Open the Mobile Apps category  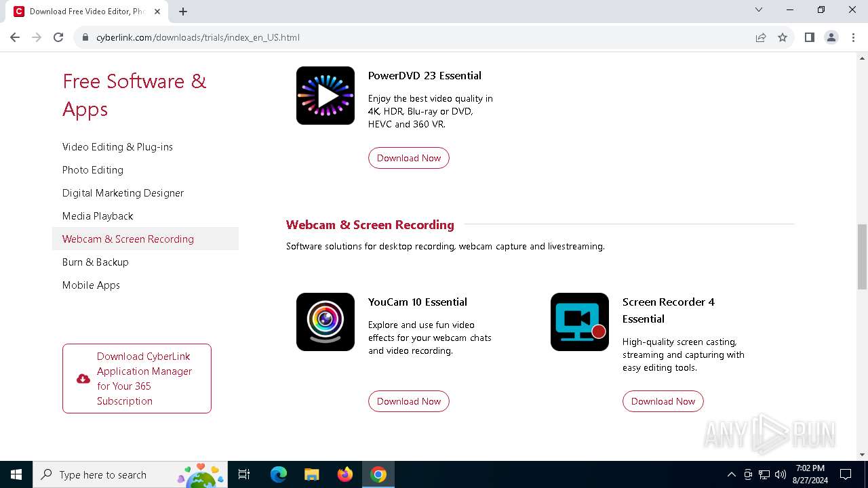91,285
